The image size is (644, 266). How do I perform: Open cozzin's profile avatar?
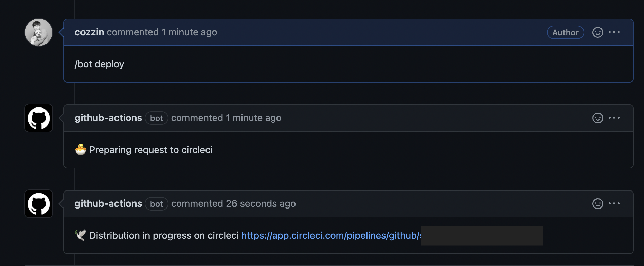coord(39,32)
